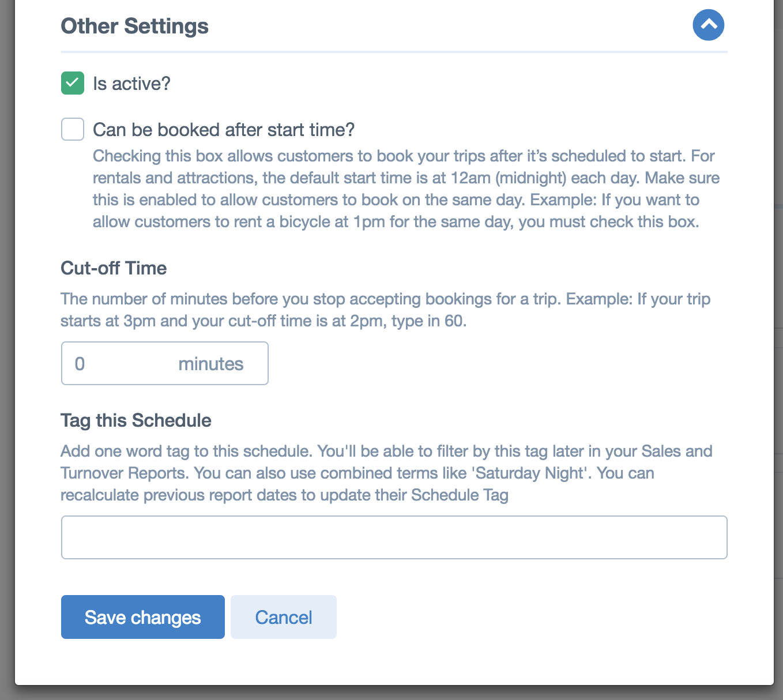Click the cut-off time example description

385,310
